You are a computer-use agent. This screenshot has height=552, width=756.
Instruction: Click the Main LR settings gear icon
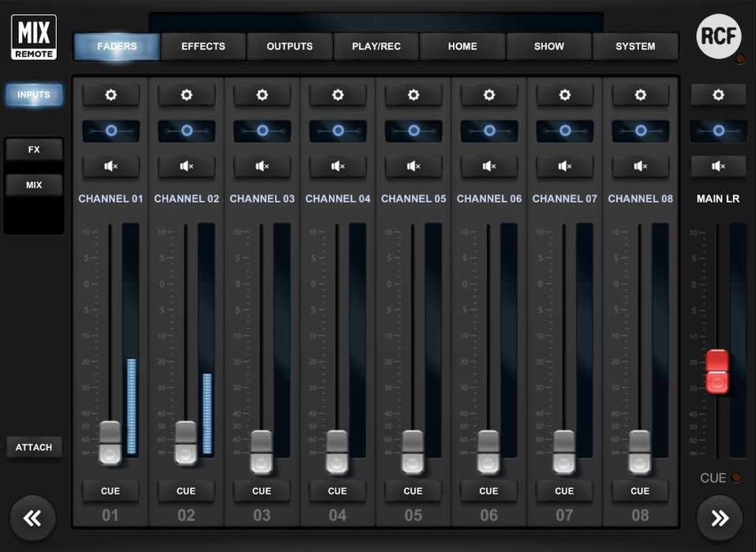tap(718, 95)
